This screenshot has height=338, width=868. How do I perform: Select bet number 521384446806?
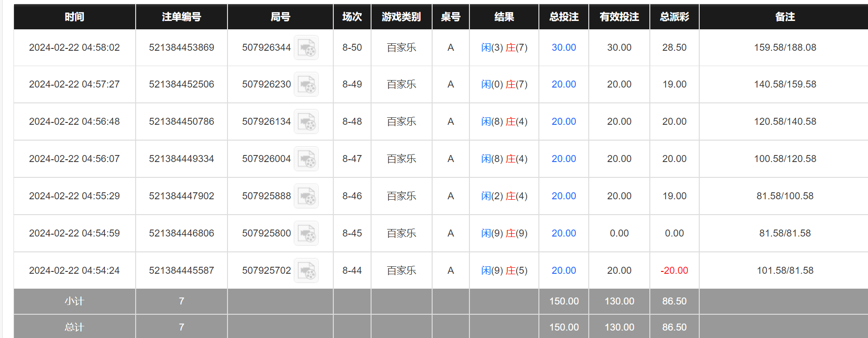click(181, 233)
